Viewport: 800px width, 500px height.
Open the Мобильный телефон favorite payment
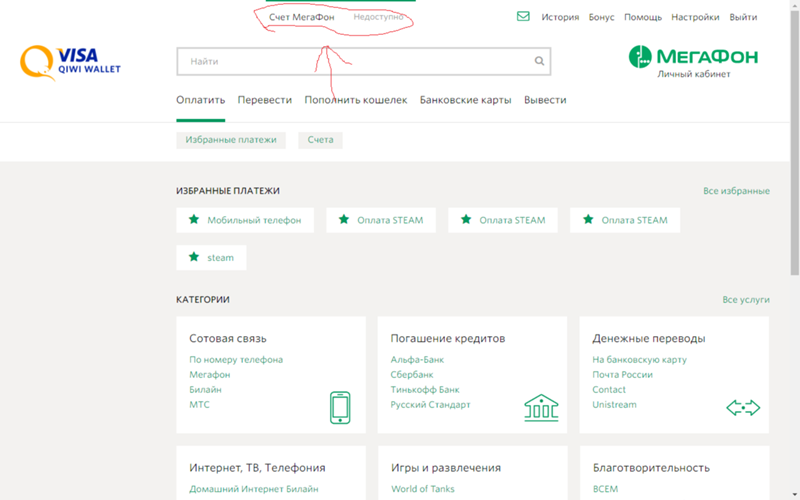point(245,220)
